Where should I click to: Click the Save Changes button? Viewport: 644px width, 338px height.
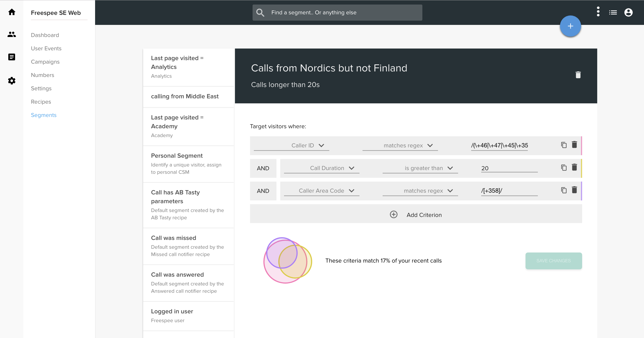(554, 261)
